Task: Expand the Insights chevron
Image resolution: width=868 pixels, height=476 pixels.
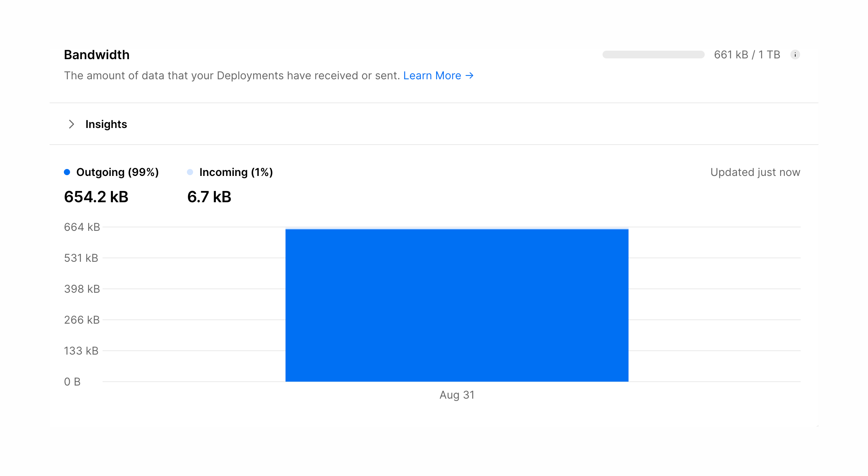Action: tap(71, 124)
